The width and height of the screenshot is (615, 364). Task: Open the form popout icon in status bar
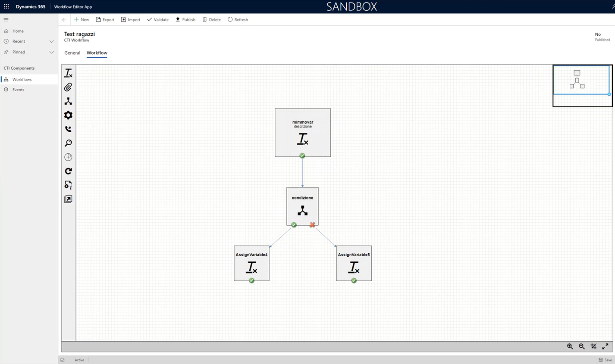[63, 360]
